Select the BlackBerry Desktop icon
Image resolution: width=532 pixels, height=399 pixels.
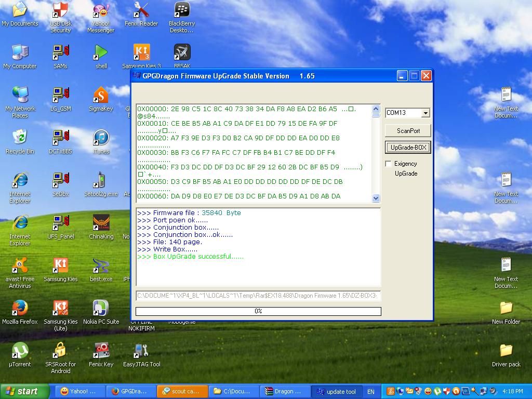[x=182, y=17]
